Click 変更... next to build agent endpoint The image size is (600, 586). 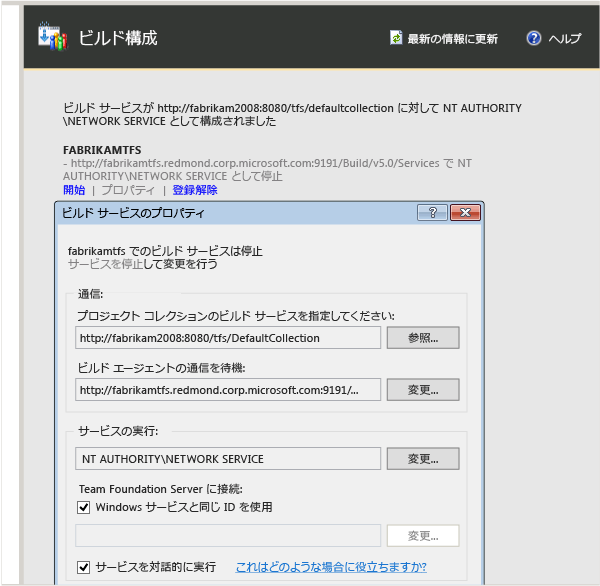(423, 390)
